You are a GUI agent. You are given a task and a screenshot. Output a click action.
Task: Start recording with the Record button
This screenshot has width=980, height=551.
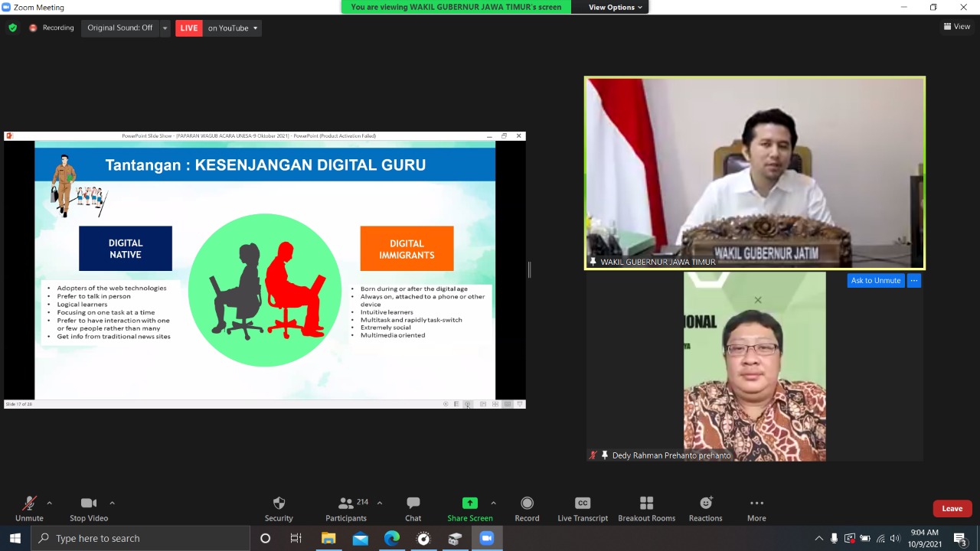(527, 509)
